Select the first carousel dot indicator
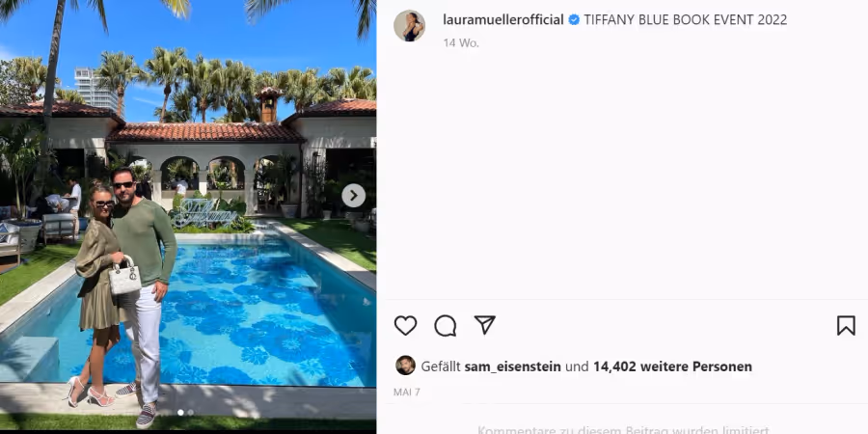Screen dimensions: 868x434 coord(180,413)
